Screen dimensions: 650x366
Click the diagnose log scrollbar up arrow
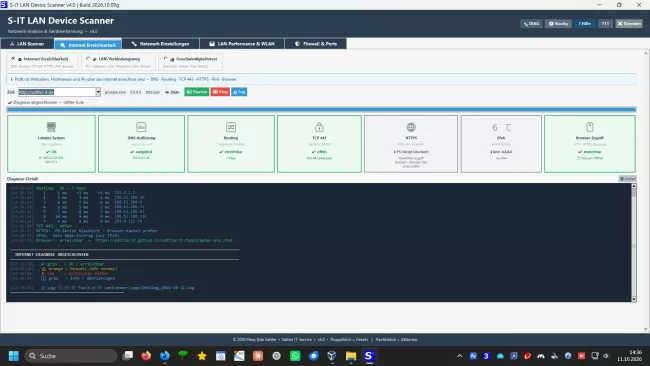point(634,187)
